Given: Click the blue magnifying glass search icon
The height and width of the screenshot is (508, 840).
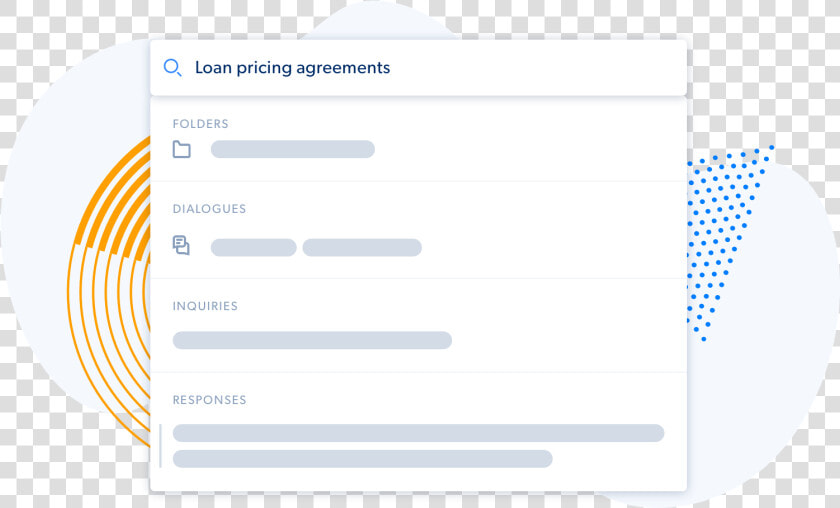Looking at the screenshot, I should click(172, 68).
